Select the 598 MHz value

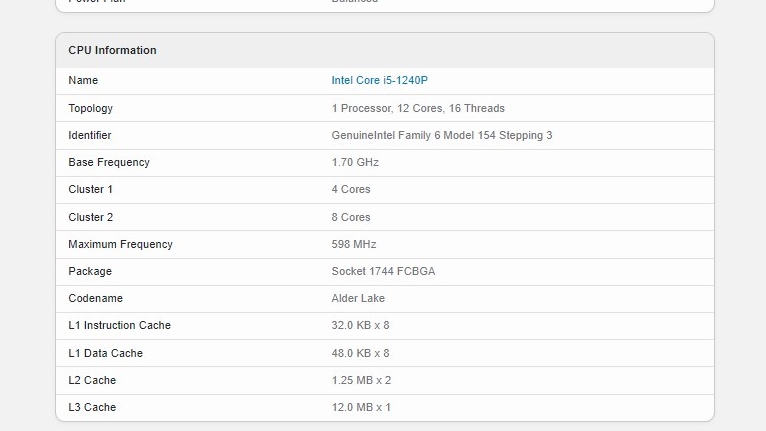[354, 244]
